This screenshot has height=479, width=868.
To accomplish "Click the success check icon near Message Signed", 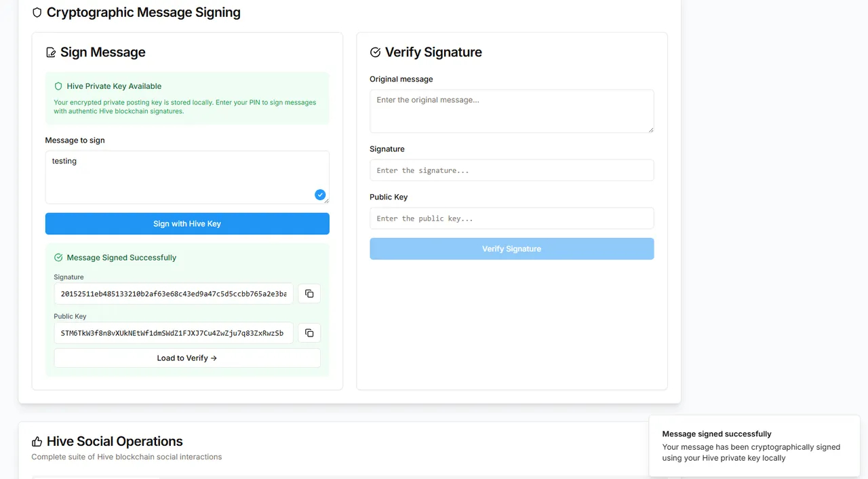I will pyautogui.click(x=58, y=258).
